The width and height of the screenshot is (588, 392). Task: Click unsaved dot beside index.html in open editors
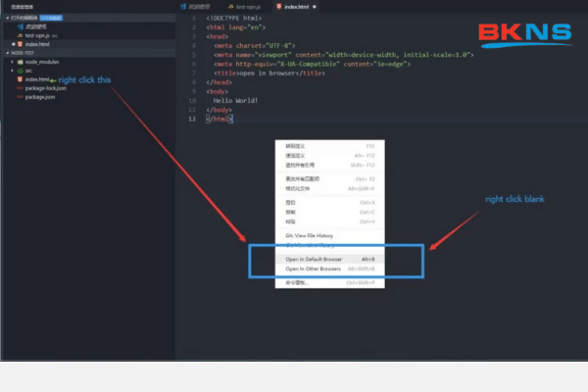(13, 44)
